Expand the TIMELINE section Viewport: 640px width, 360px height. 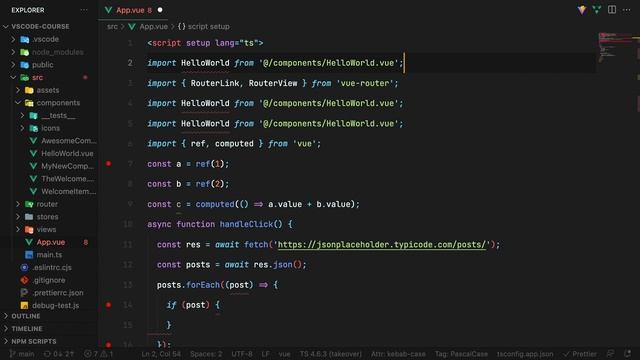tap(27, 329)
